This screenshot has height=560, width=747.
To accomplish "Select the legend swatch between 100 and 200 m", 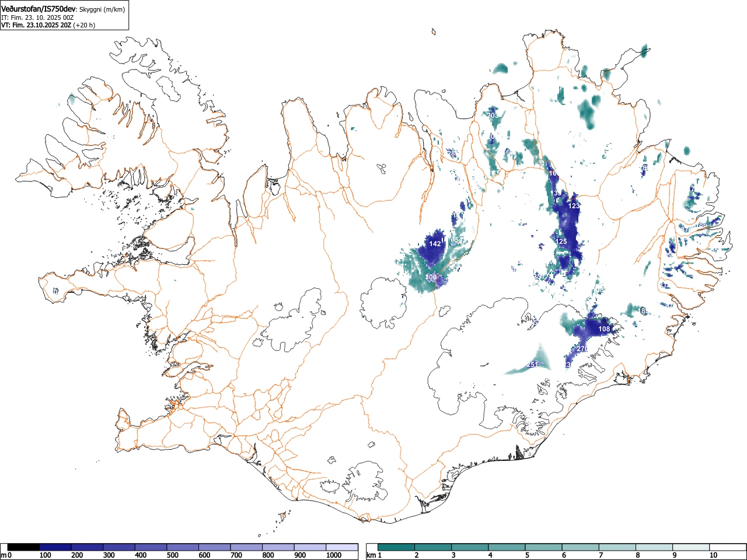I will pos(55,547).
